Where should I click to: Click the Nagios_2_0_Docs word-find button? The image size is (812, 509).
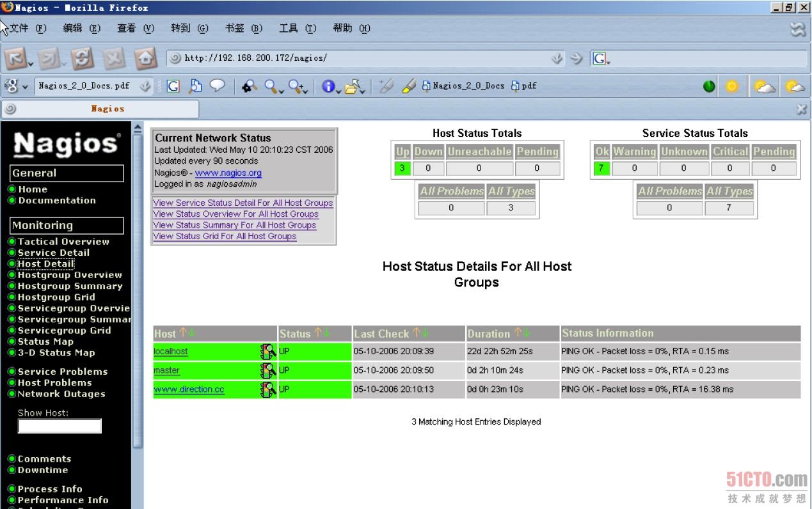[463, 86]
